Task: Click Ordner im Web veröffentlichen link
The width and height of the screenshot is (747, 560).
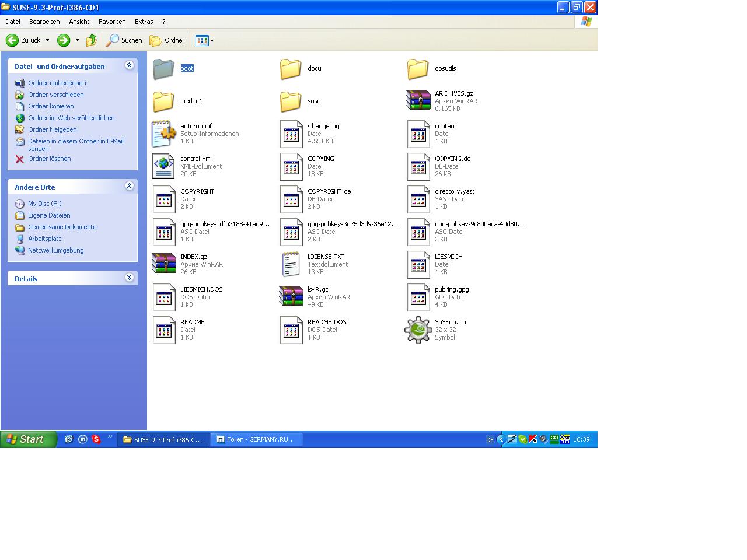Action: [71, 118]
